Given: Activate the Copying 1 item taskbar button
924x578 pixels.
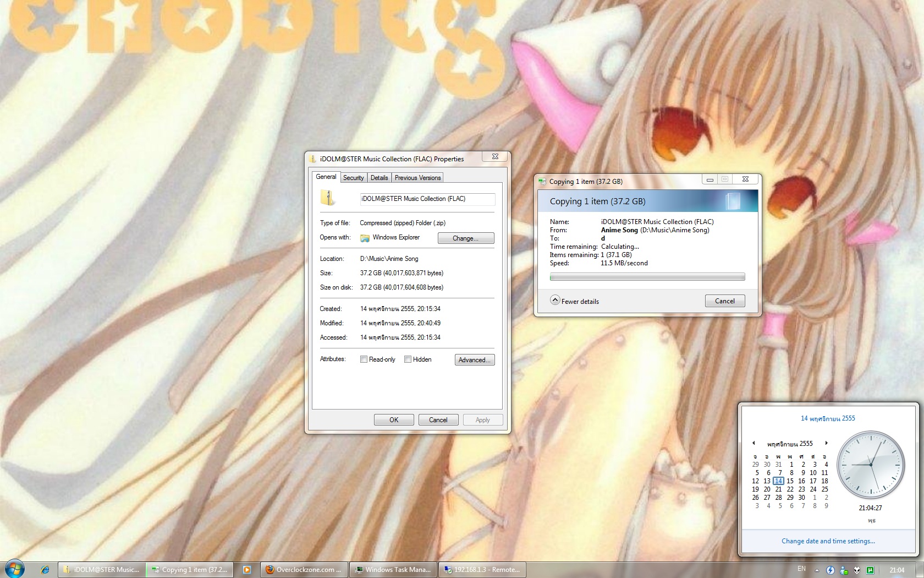Looking at the screenshot, I should [190, 570].
